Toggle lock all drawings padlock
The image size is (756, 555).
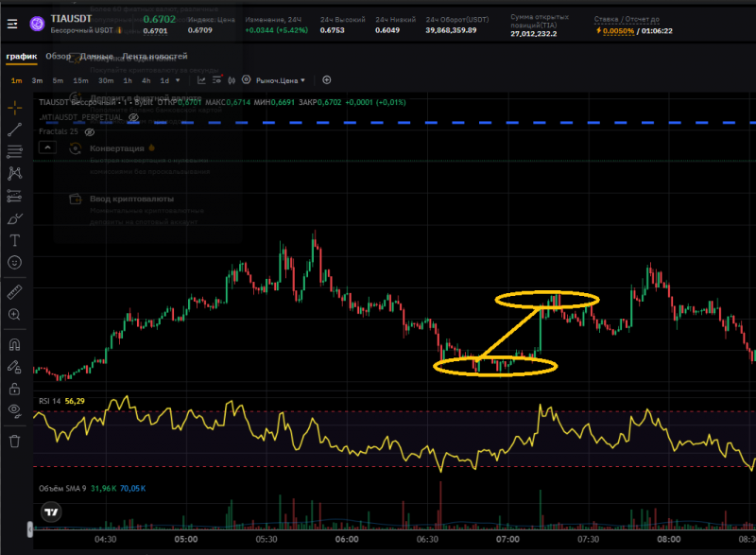coord(14,389)
